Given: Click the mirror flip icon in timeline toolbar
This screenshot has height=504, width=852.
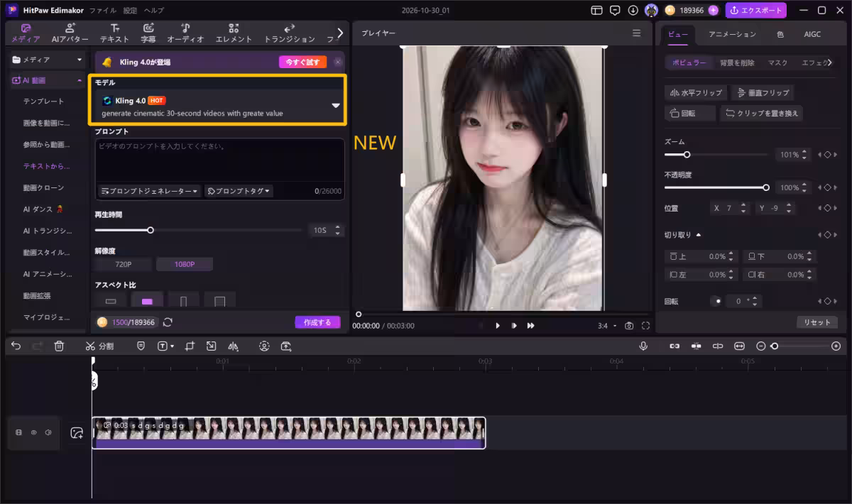Looking at the screenshot, I should point(234,346).
